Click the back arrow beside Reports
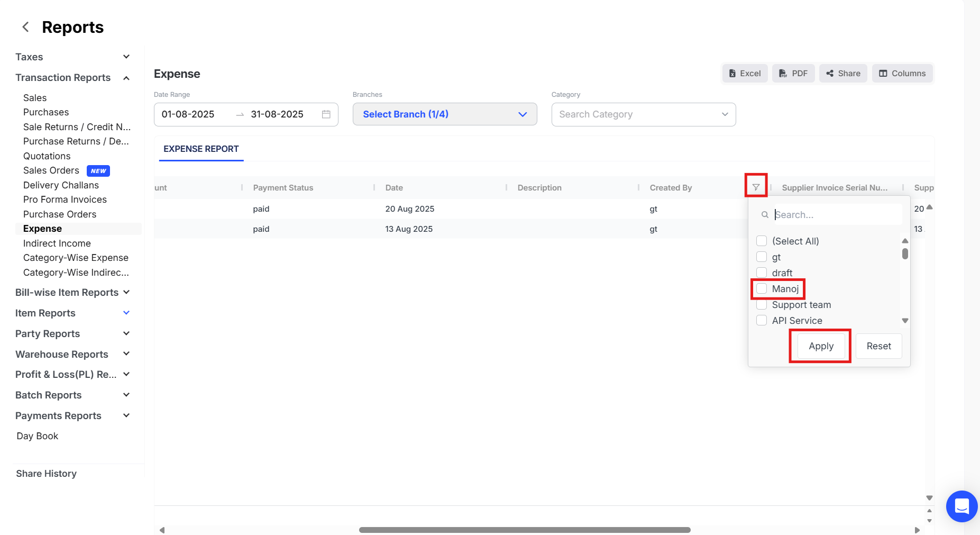Viewport: 980px width, 535px height. coord(25,27)
